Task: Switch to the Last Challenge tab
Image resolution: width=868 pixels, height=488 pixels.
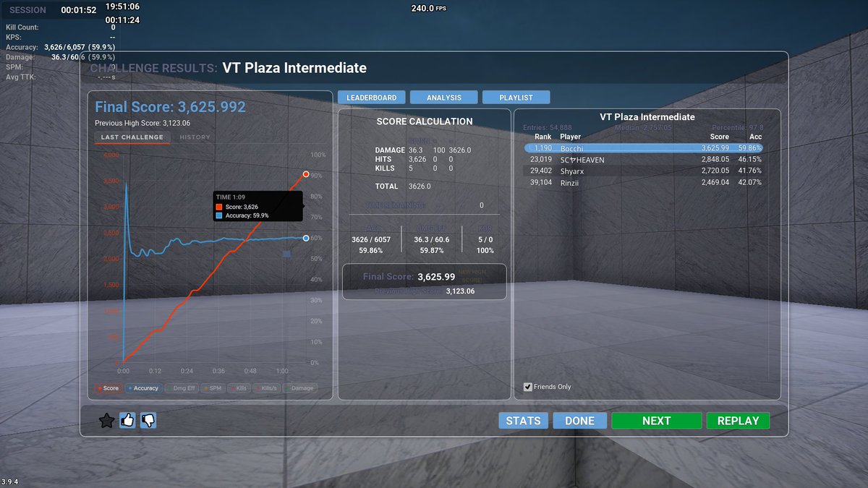Action: coord(132,137)
